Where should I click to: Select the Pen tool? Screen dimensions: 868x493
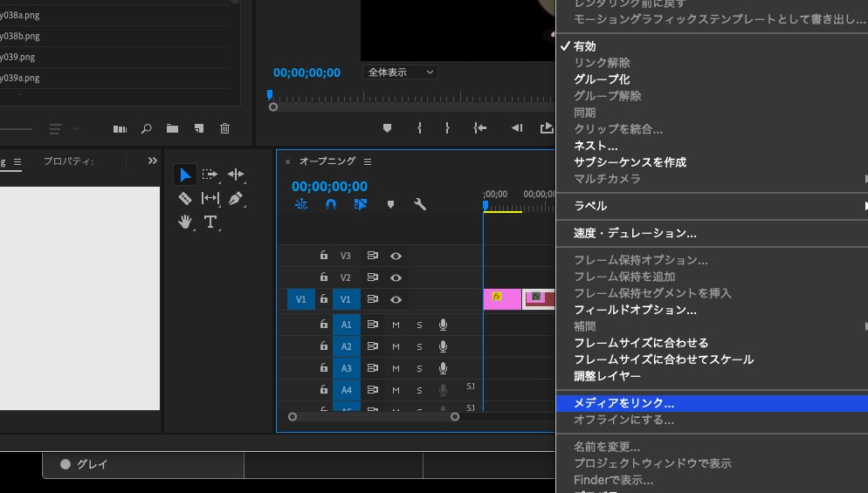point(236,198)
